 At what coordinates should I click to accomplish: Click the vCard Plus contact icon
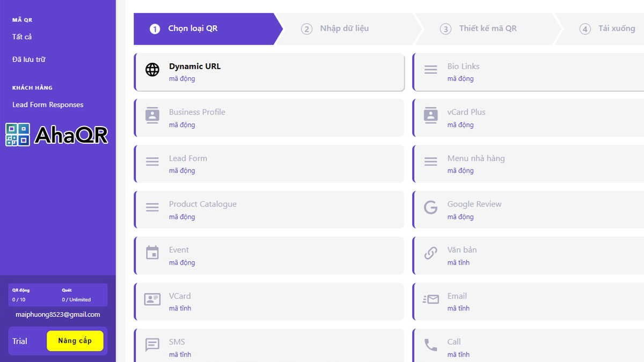(x=430, y=115)
